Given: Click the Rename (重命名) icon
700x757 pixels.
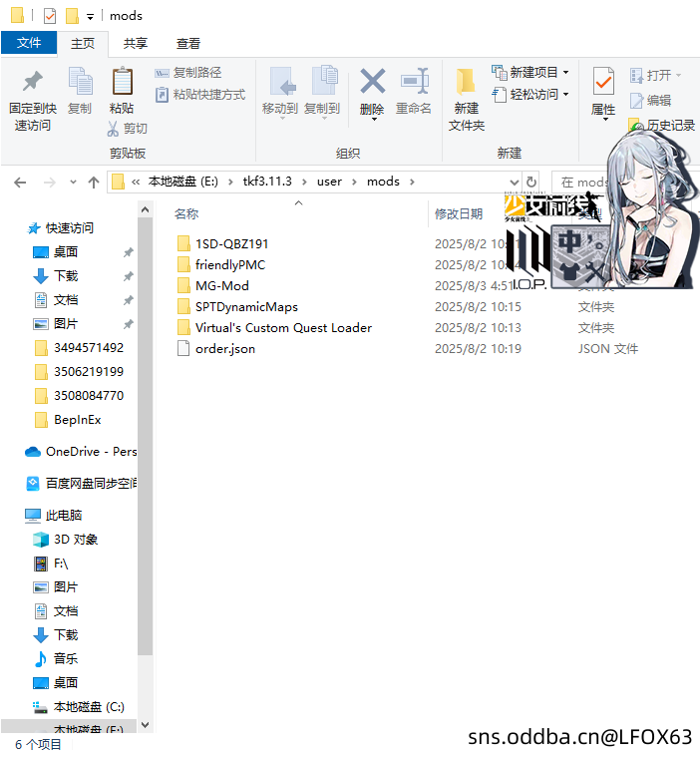Looking at the screenshot, I should [x=414, y=81].
